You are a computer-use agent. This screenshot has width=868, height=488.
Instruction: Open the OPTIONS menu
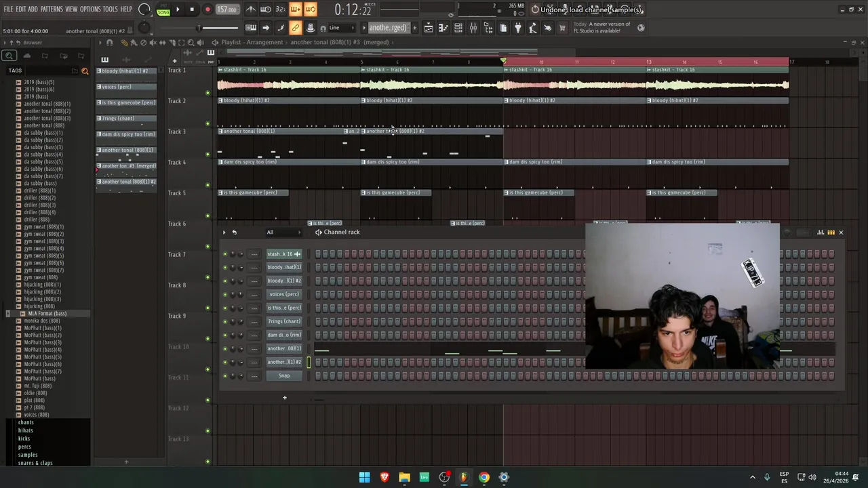click(90, 9)
